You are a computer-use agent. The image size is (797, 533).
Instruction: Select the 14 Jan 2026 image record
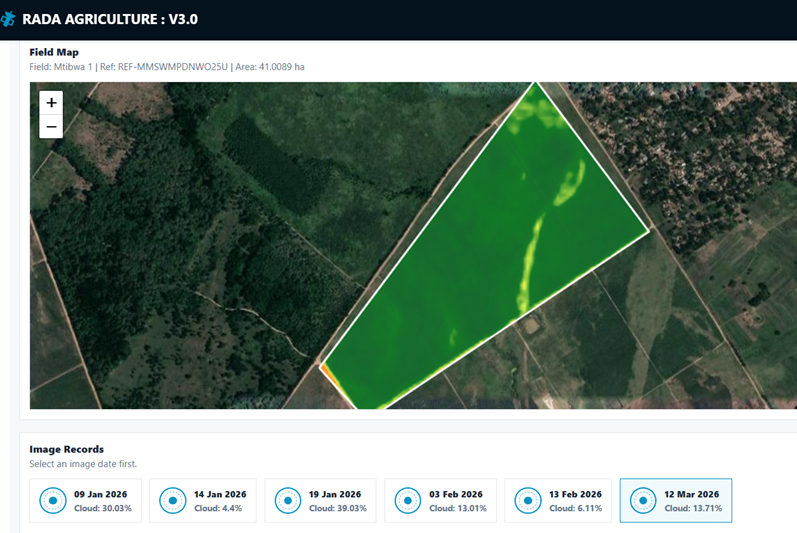(203, 500)
